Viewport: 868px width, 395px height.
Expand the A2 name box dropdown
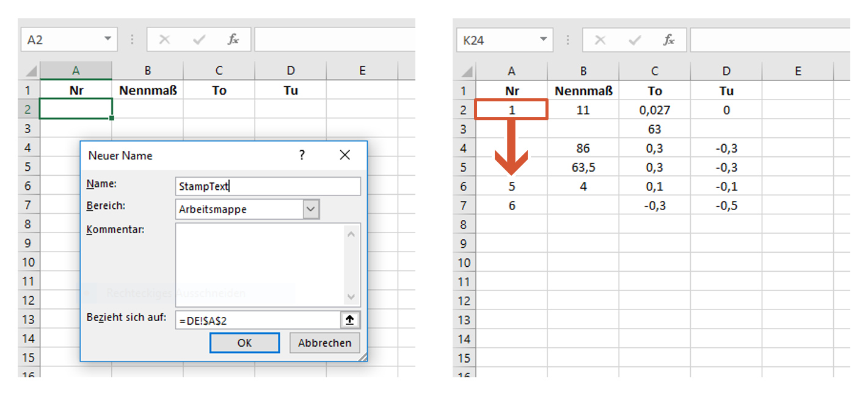click(x=108, y=39)
